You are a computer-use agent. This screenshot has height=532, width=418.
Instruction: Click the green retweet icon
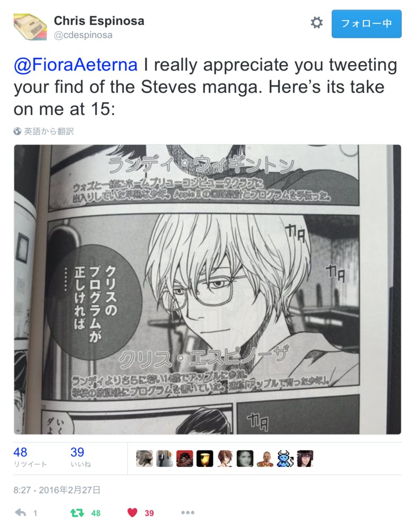point(77,513)
